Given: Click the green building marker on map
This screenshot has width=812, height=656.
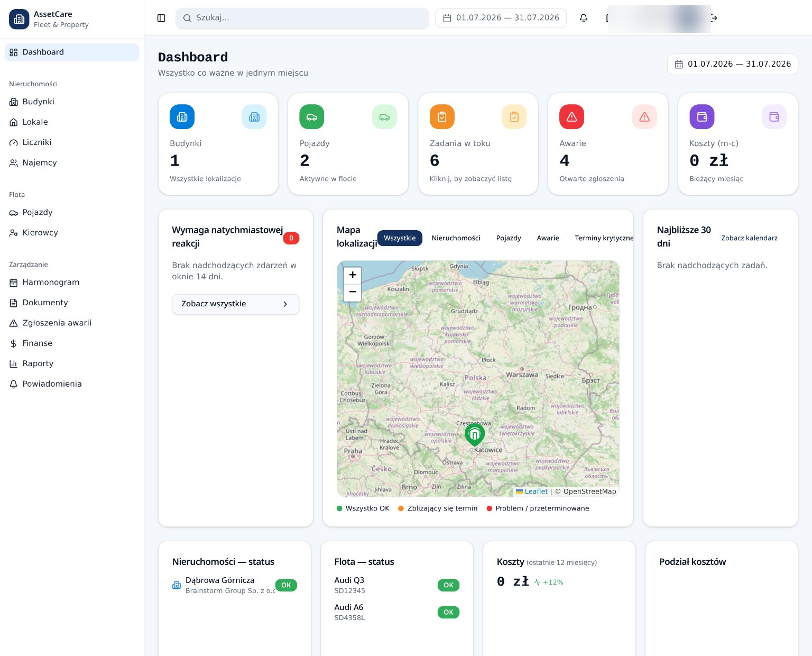Looking at the screenshot, I should (475, 434).
